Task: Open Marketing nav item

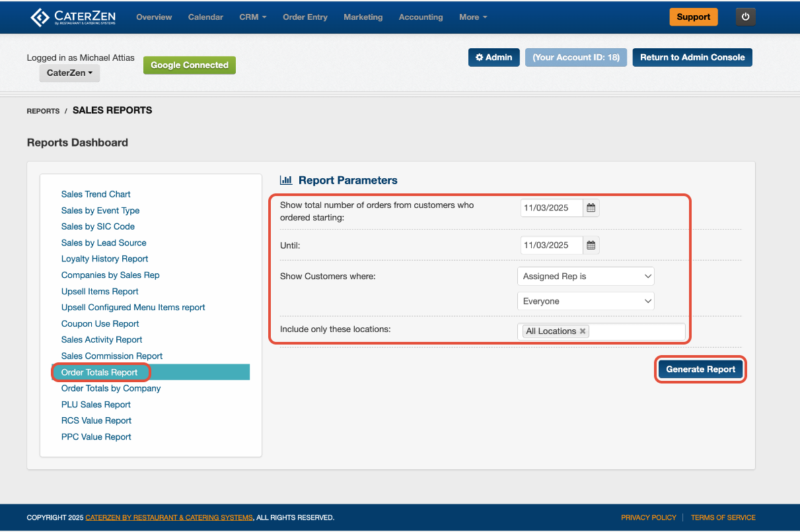Action: click(363, 17)
